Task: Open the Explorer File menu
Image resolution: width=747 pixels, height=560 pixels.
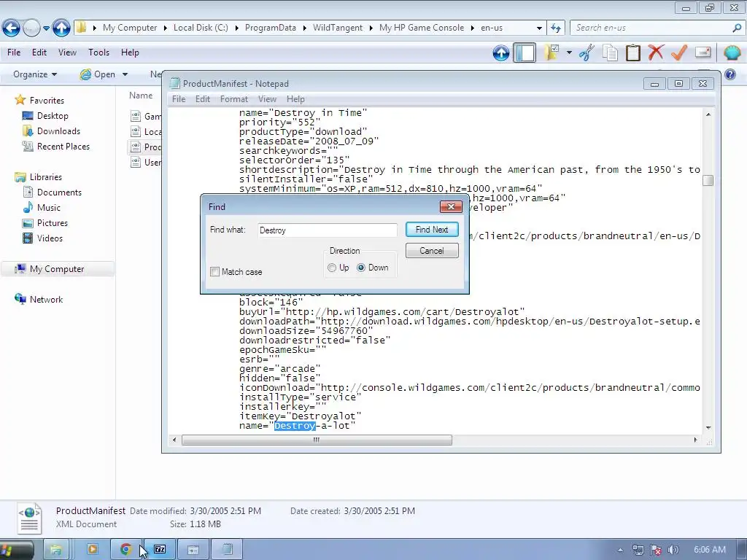Action: (x=14, y=52)
